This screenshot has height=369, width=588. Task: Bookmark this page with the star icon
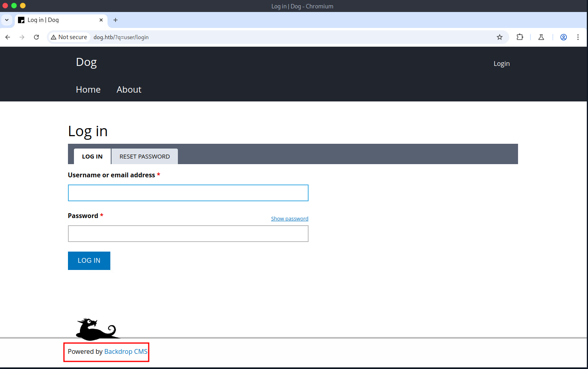(500, 37)
